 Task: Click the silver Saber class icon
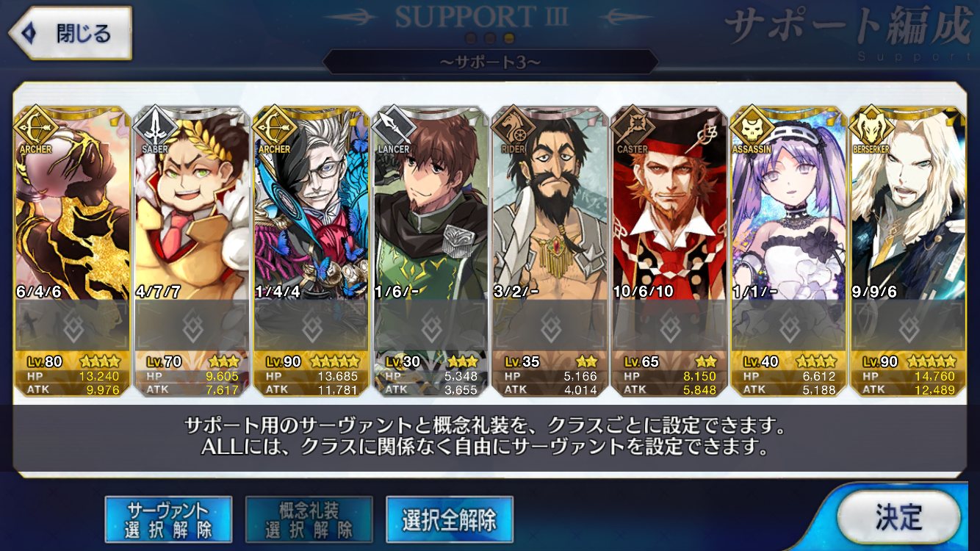coord(154,127)
